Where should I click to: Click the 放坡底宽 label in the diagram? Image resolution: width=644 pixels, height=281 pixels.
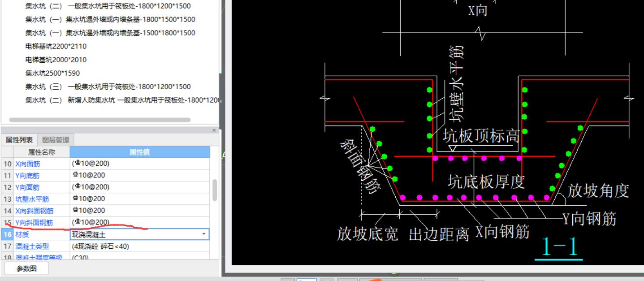[x=367, y=233]
